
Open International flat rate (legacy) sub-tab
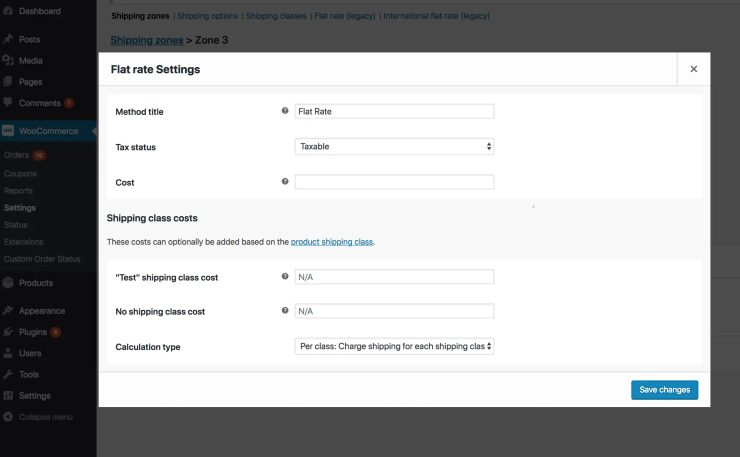click(437, 16)
